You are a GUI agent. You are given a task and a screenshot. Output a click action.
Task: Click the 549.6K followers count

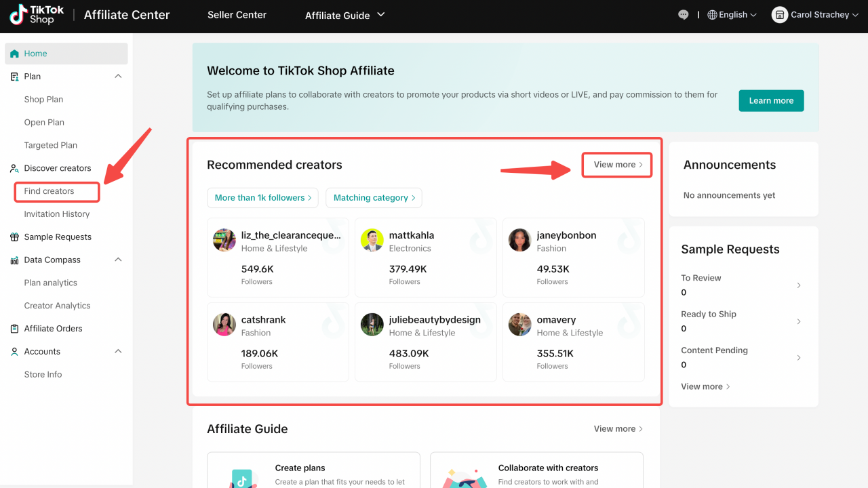[x=258, y=269]
